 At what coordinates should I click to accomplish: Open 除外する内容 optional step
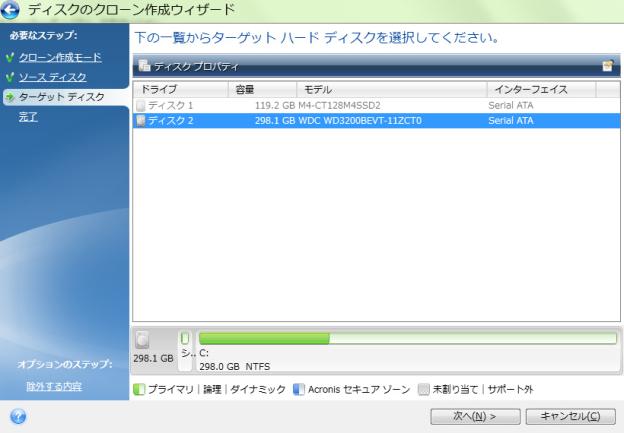[54, 386]
